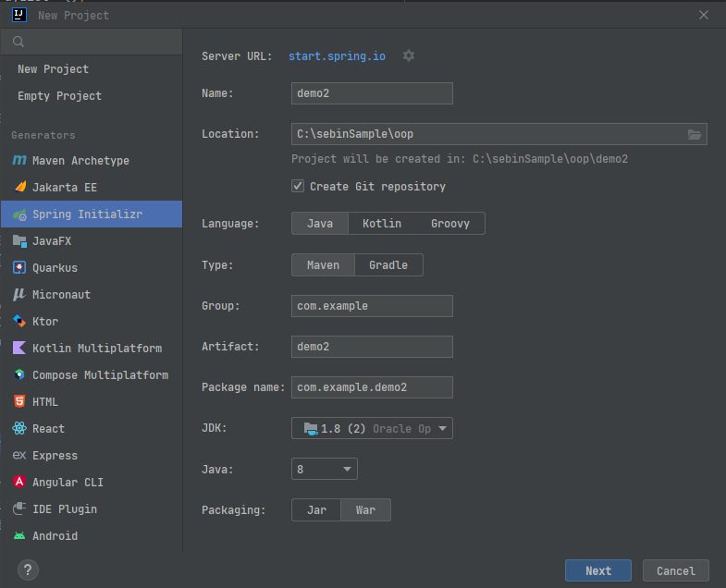
Task: Click the Cancel button
Action: (x=675, y=570)
